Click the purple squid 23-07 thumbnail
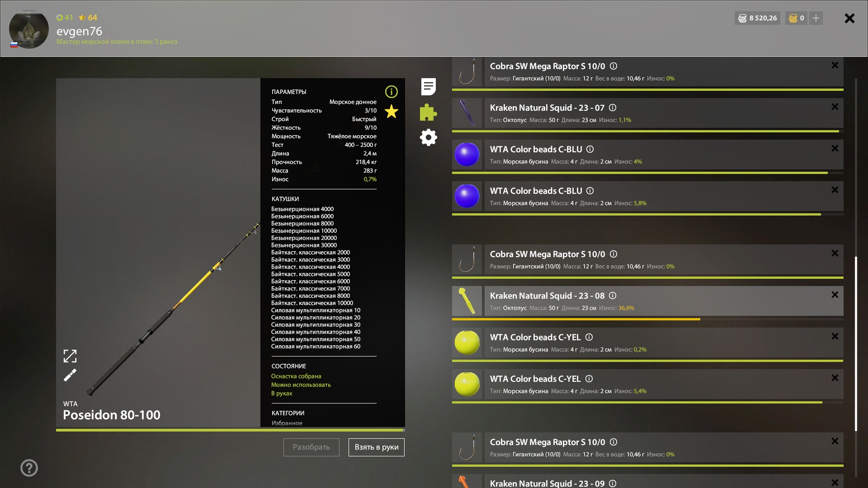Image resolution: width=868 pixels, height=488 pixels. 467,113
